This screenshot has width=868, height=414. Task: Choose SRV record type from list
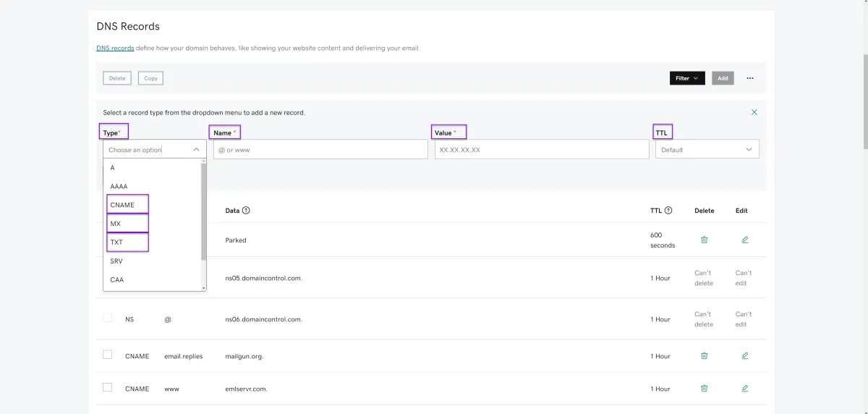152,261
